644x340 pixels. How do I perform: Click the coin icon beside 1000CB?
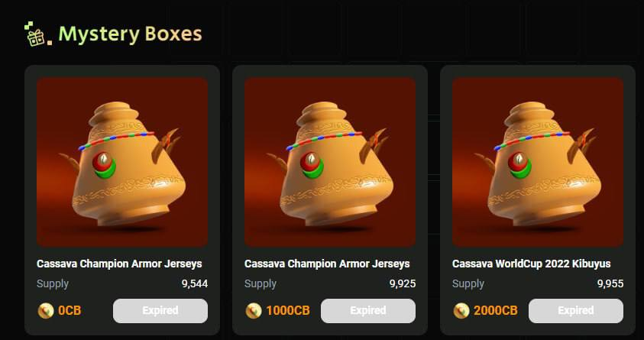tap(254, 311)
